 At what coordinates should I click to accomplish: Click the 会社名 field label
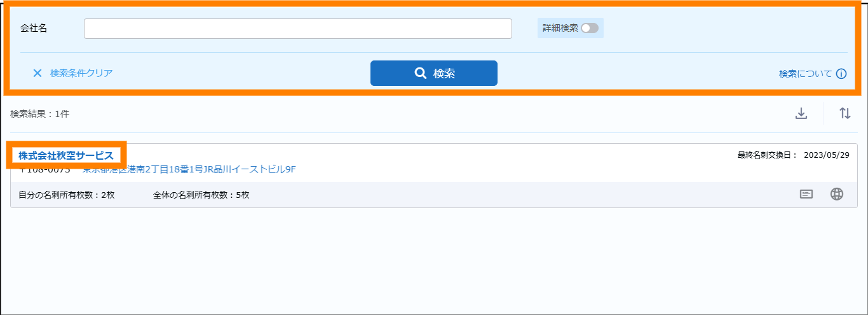pos(34,28)
